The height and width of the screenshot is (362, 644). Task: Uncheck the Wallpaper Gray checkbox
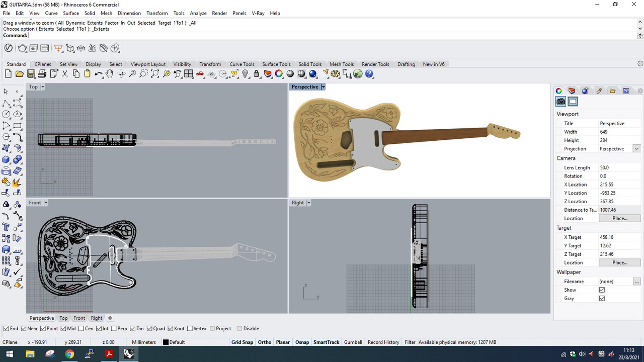click(602, 298)
